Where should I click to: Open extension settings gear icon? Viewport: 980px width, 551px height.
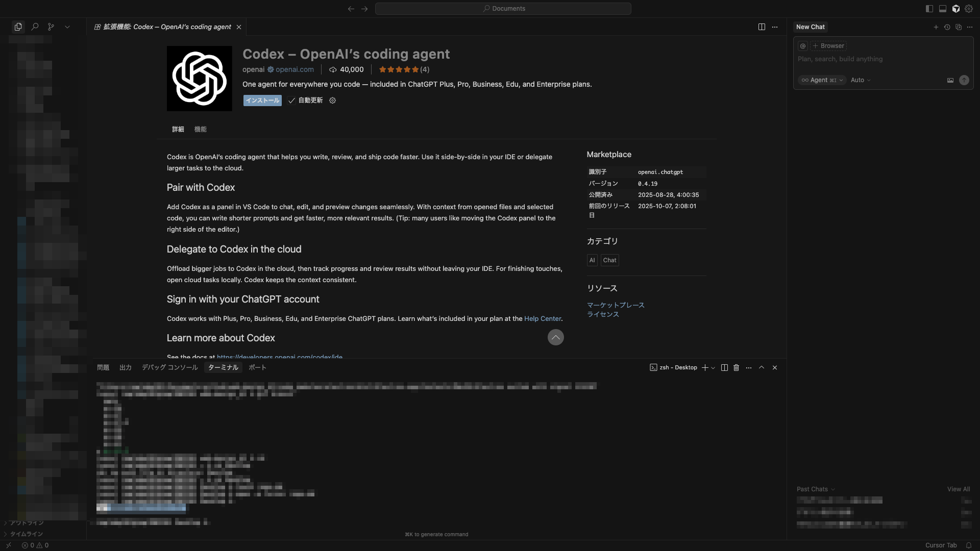click(x=332, y=101)
